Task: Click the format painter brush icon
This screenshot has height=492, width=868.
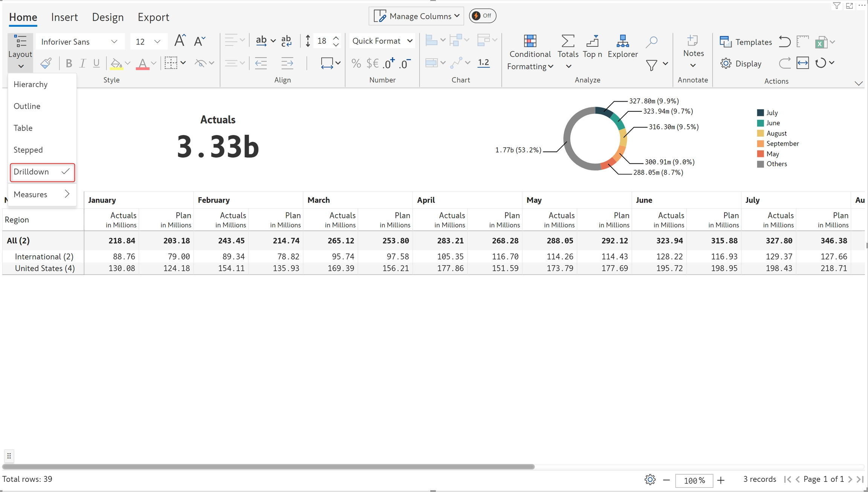Action: tap(46, 63)
